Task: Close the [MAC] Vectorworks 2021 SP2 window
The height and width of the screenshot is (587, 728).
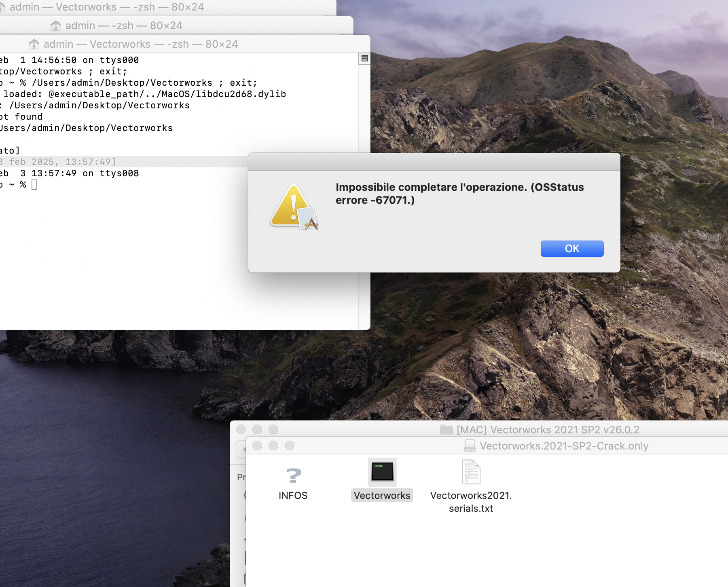Action: [241, 429]
